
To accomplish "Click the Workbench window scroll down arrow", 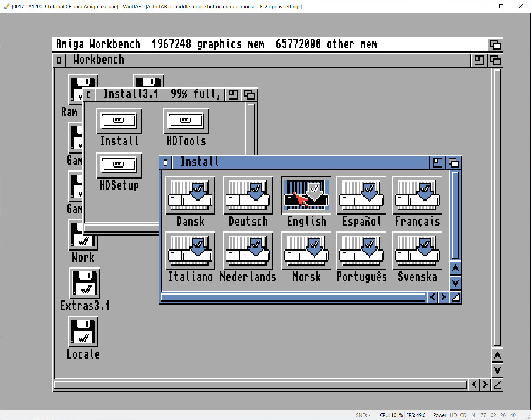I will click(x=497, y=370).
